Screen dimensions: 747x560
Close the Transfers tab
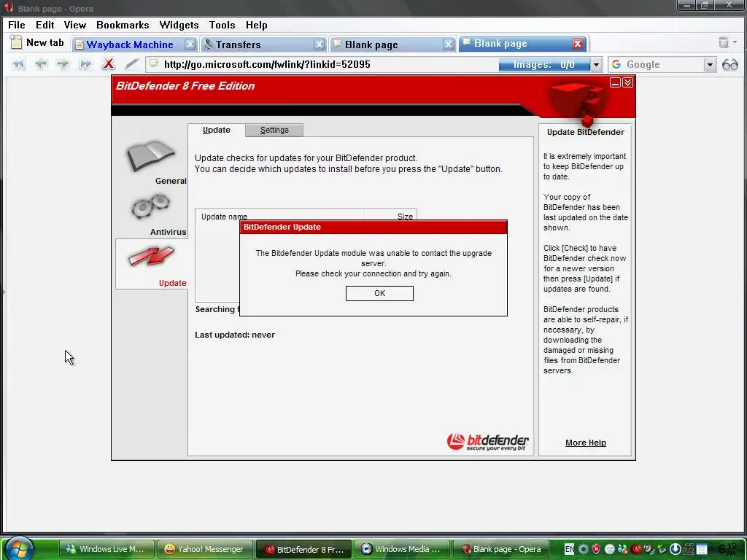click(320, 44)
